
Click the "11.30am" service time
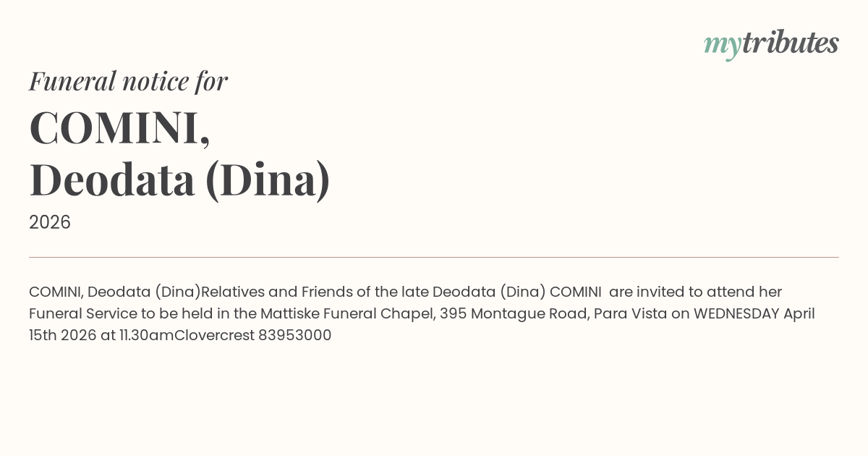click(x=147, y=335)
